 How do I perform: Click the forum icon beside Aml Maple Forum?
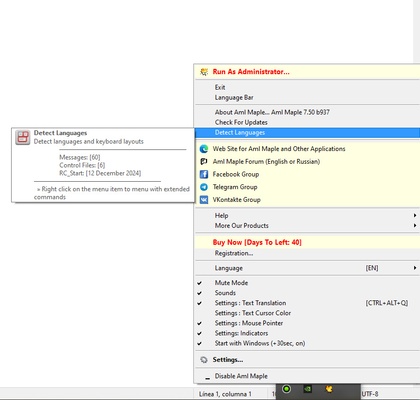(204, 162)
